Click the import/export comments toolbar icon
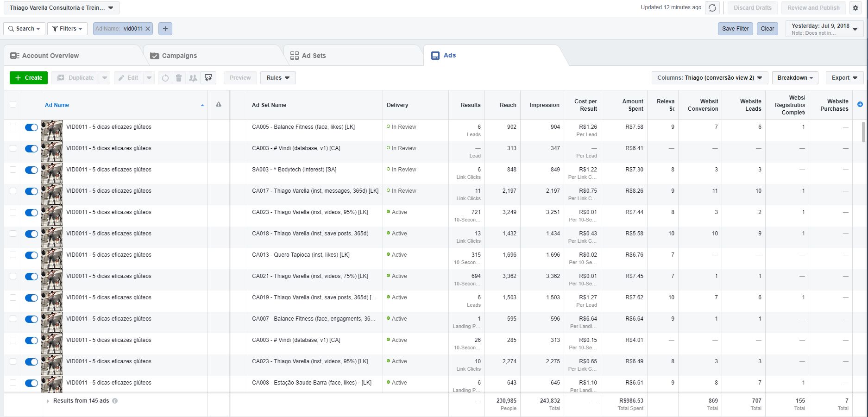 point(208,78)
